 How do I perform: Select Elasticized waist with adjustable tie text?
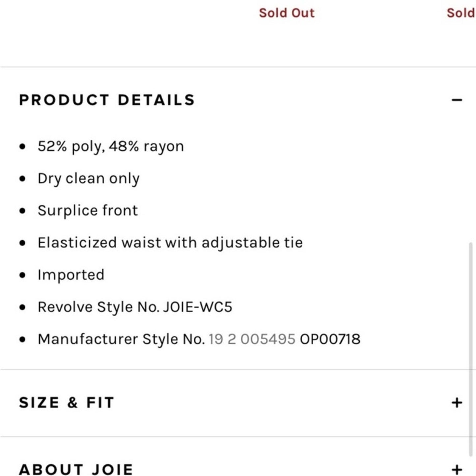click(170, 243)
